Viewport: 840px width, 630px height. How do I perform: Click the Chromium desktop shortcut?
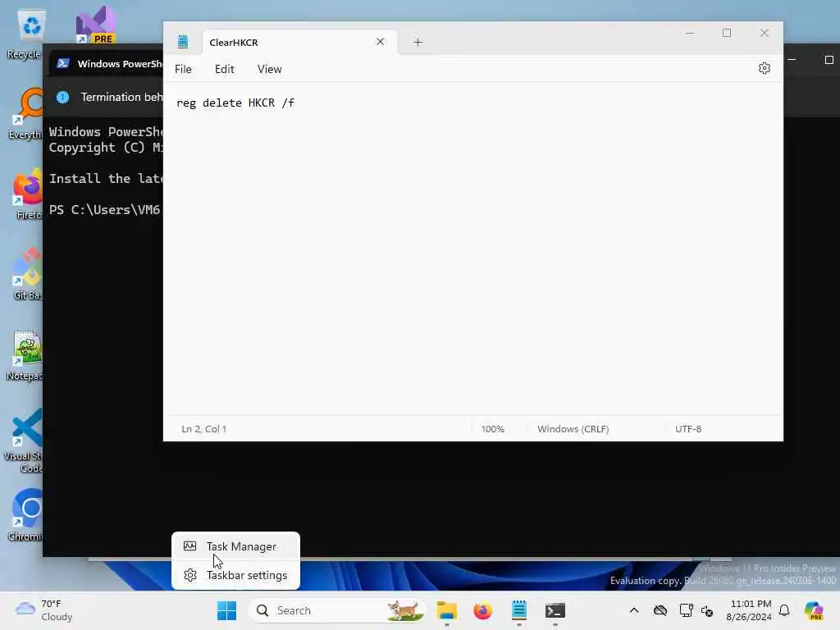(x=25, y=515)
